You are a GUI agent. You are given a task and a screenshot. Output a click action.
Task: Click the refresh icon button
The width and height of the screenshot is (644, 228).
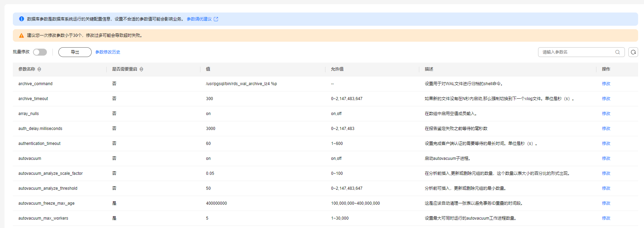tap(633, 52)
